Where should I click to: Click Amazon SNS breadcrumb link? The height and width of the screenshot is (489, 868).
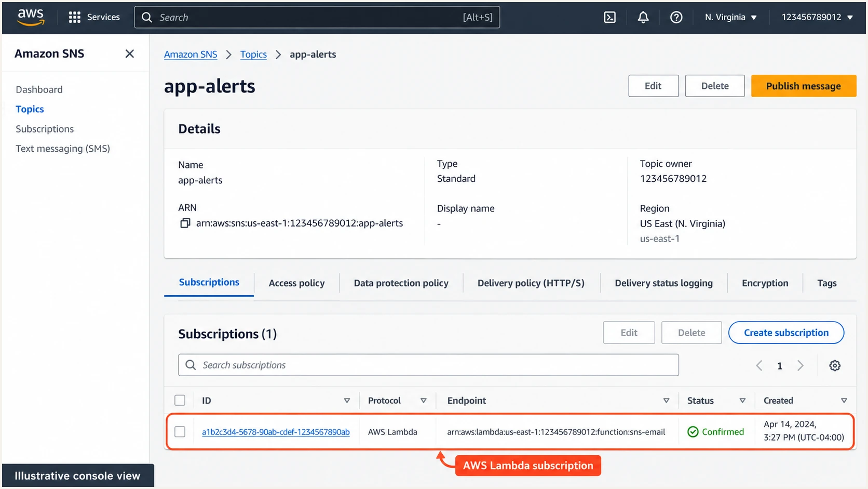(x=191, y=55)
